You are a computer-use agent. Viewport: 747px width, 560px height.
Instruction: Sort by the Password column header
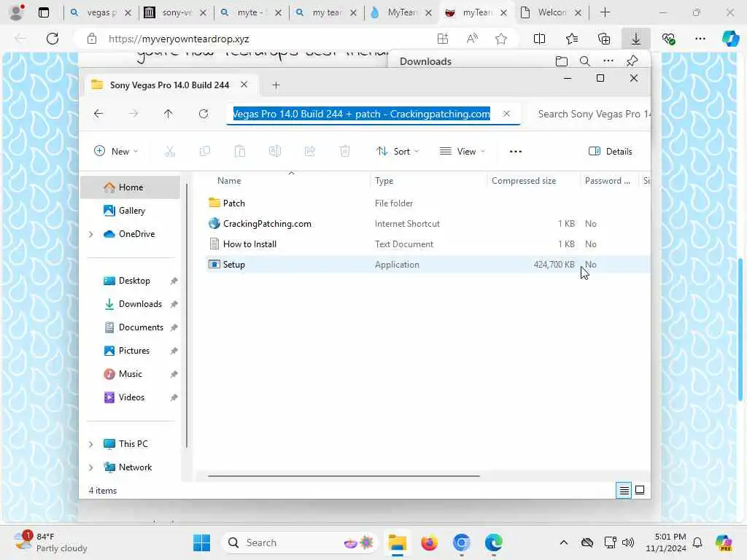(608, 181)
